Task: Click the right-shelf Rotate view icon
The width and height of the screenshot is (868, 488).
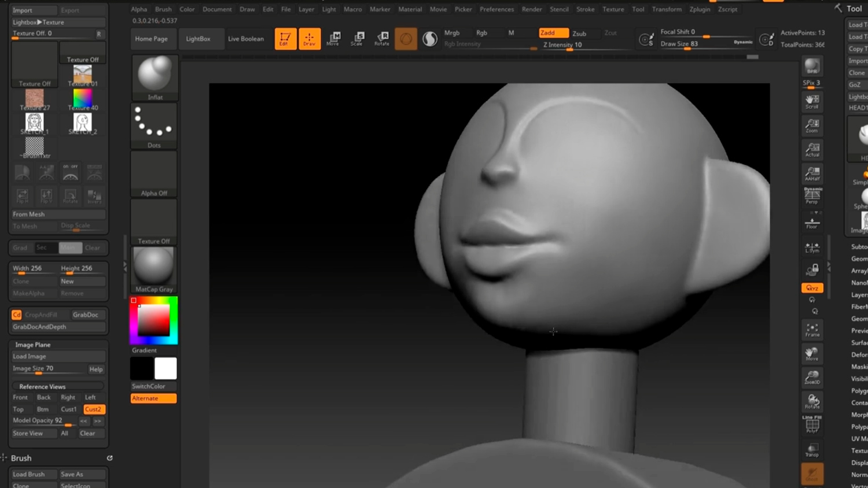Action: coord(812,401)
